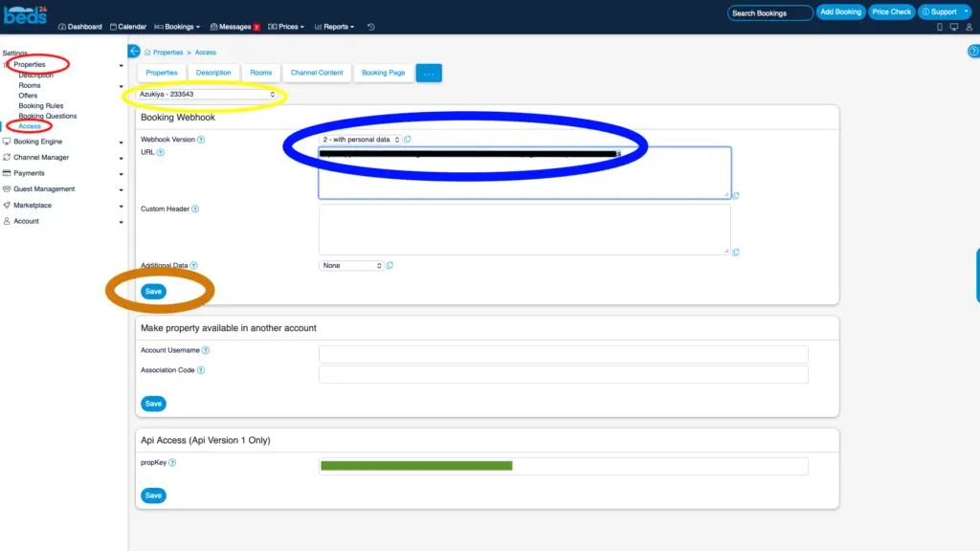Open the Additional Data dropdown
The height and width of the screenshot is (551, 980).
[351, 265]
